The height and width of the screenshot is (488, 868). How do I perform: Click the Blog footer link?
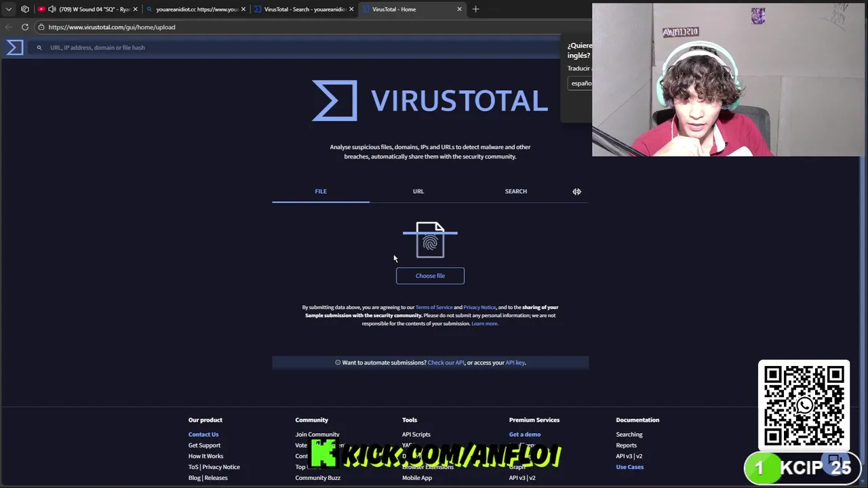(194, 478)
